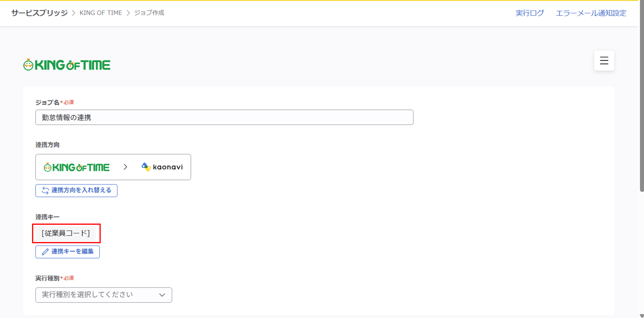Click the pencil edit icon
The image size is (644, 318).
[45, 252]
